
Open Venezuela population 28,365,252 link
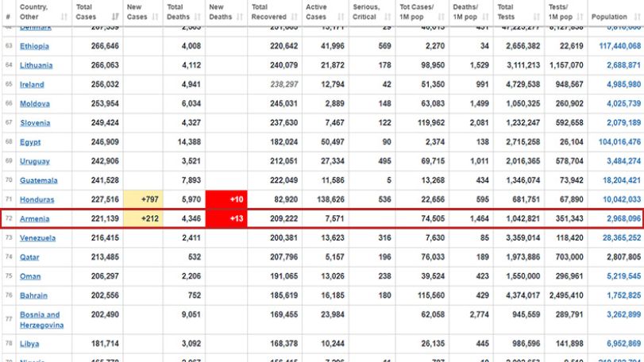pyautogui.click(x=622, y=238)
